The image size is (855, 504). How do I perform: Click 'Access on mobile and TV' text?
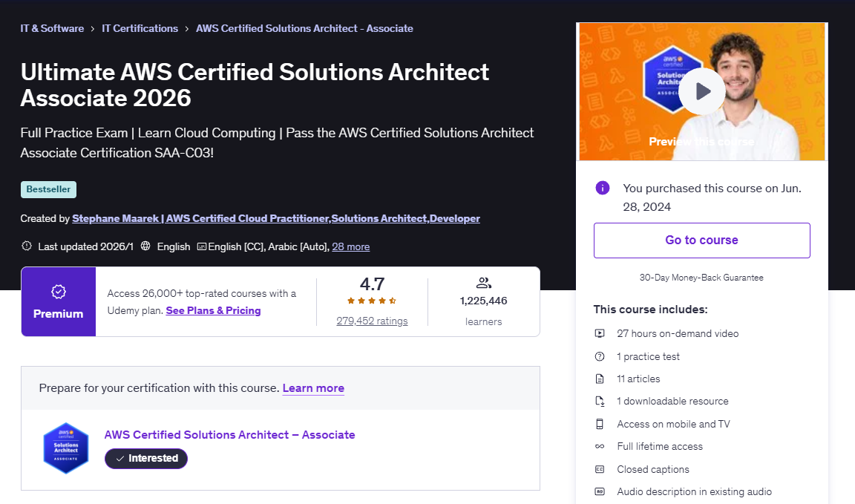coord(673,424)
